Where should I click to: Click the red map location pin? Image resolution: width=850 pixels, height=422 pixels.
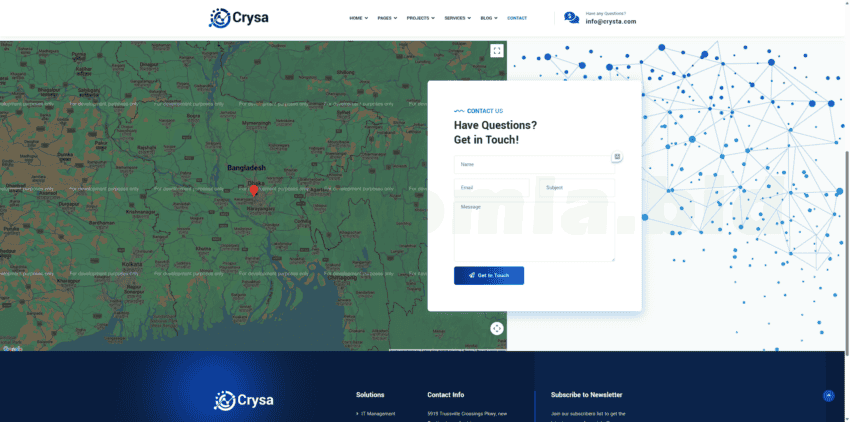pyautogui.click(x=254, y=190)
